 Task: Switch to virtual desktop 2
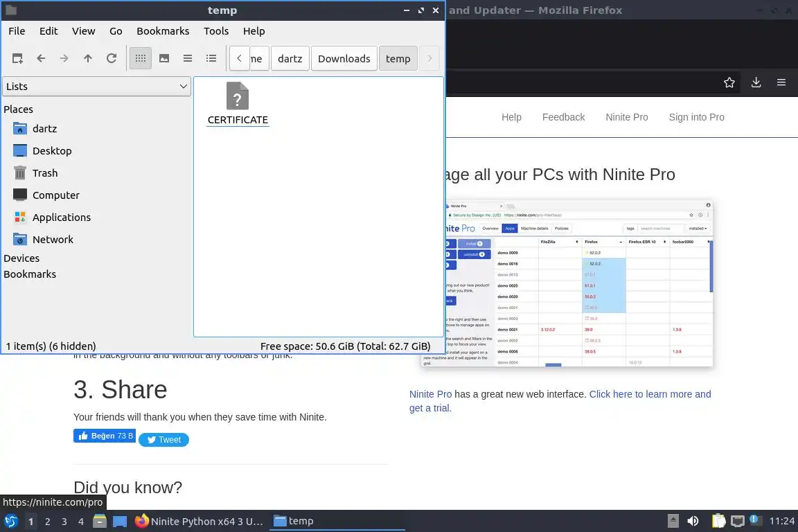[47, 522]
